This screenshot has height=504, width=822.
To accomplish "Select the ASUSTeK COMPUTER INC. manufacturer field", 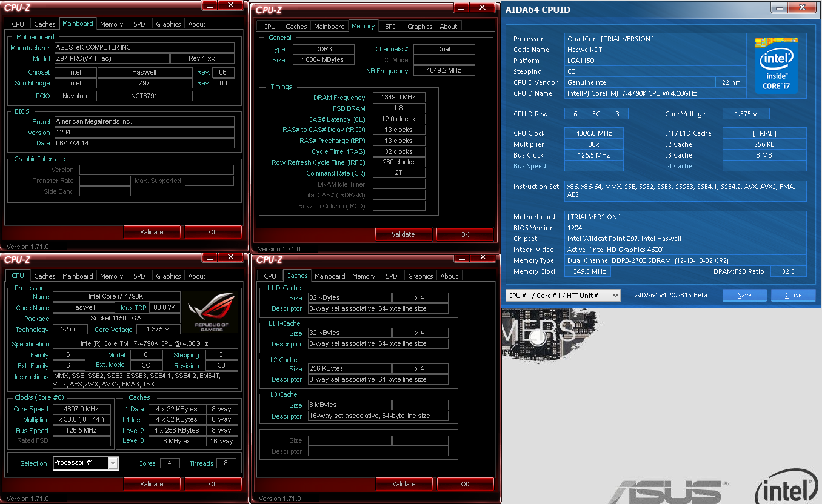I will coord(144,47).
